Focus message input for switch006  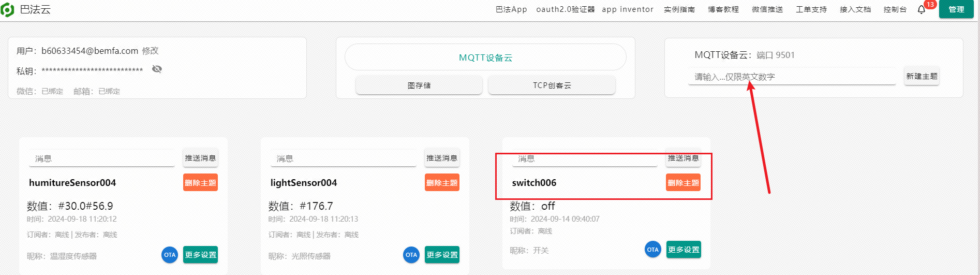585,158
